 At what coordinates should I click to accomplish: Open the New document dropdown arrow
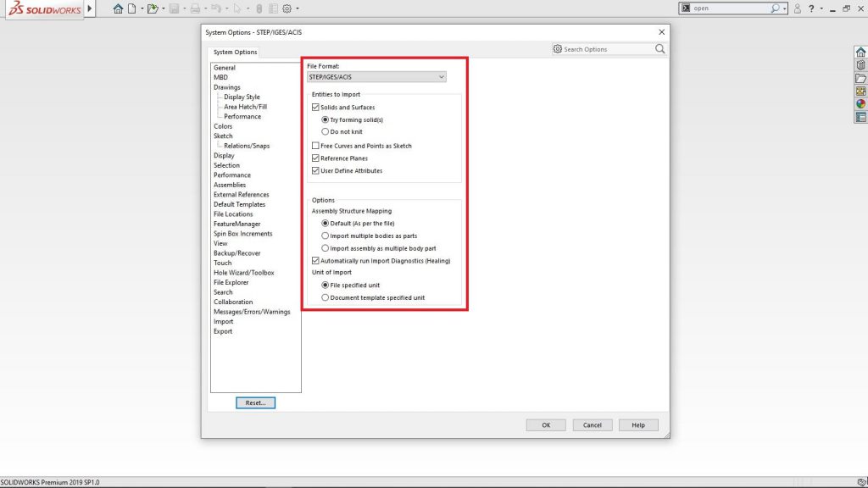(x=142, y=8)
